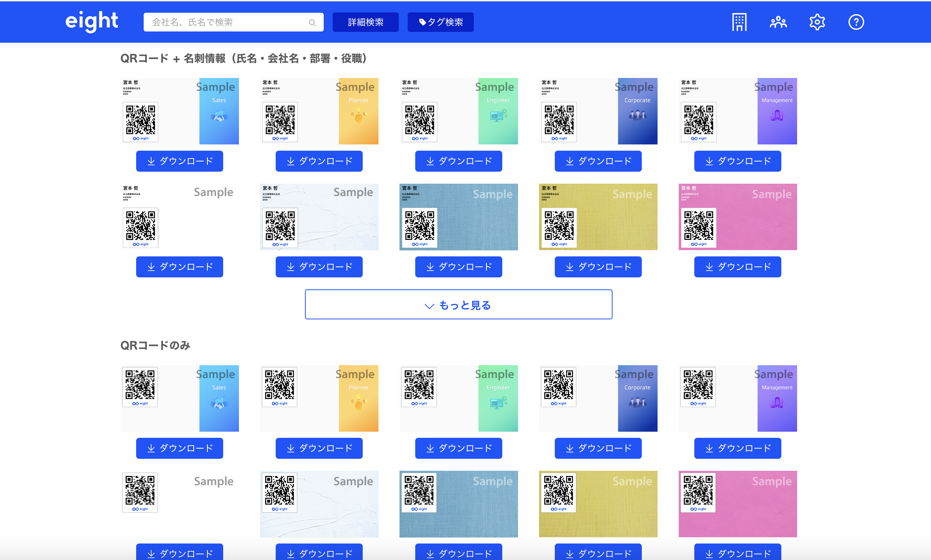Select Corporate sample thumbnail with name info
This screenshot has width=931, height=560.
tap(598, 111)
